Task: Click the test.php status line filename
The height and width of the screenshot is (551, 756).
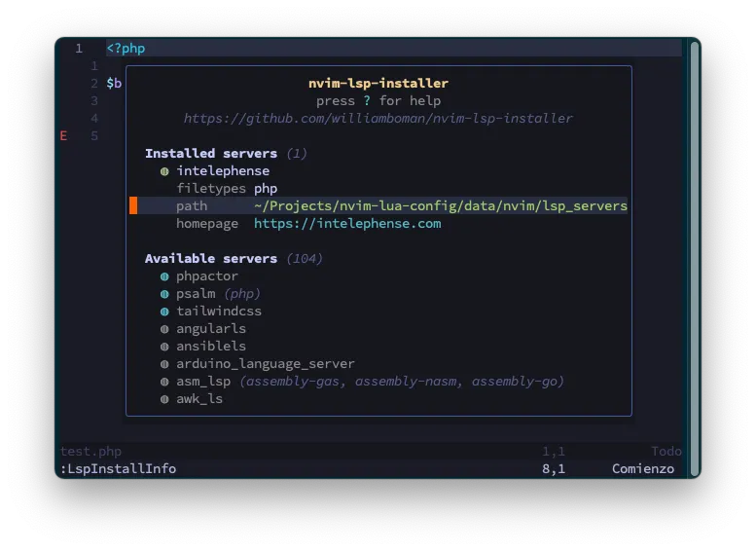Action: click(90, 451)
